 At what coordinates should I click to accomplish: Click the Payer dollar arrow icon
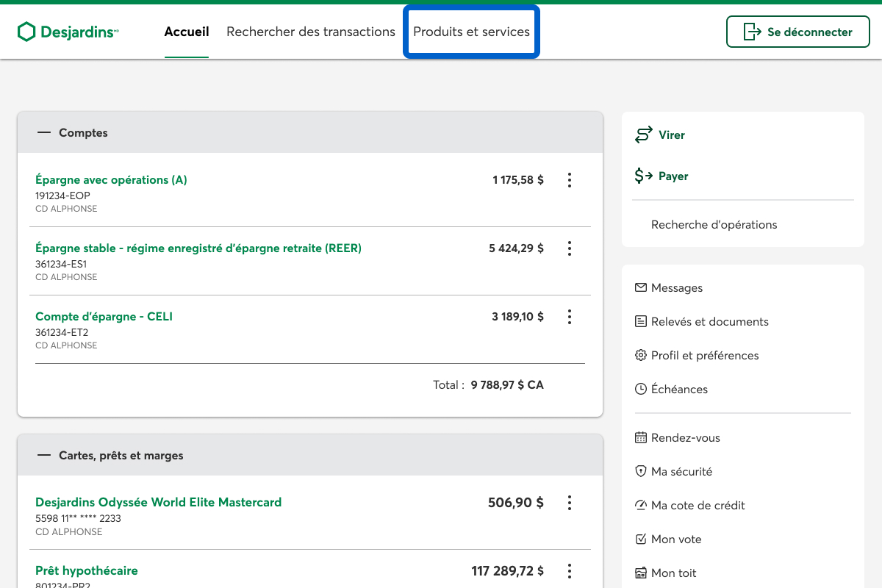[644, 176]
